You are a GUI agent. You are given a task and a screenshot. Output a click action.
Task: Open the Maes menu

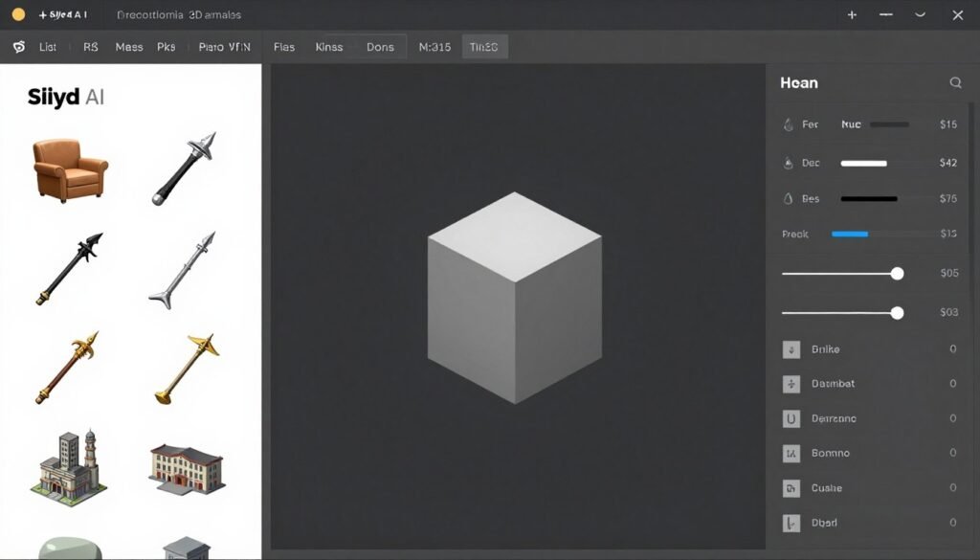pyautogui.click(x=129, y=47)
